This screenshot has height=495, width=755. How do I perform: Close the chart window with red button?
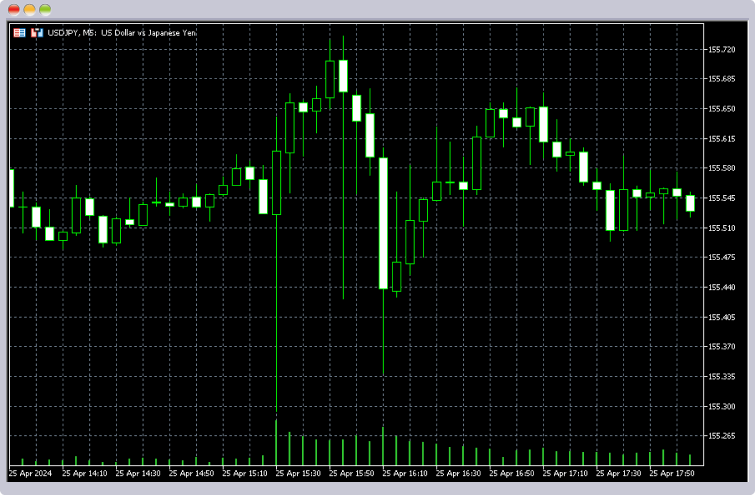(x=13, y=9)
